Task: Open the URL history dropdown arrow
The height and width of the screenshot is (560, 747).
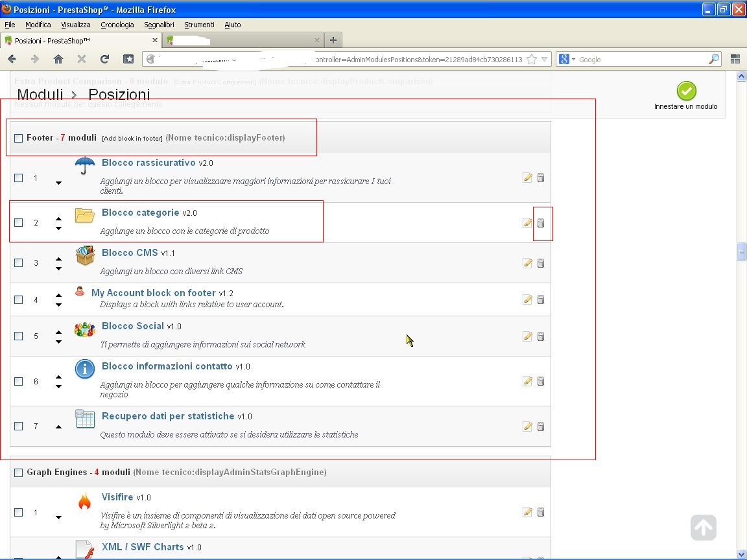Action: coord(544,60)
